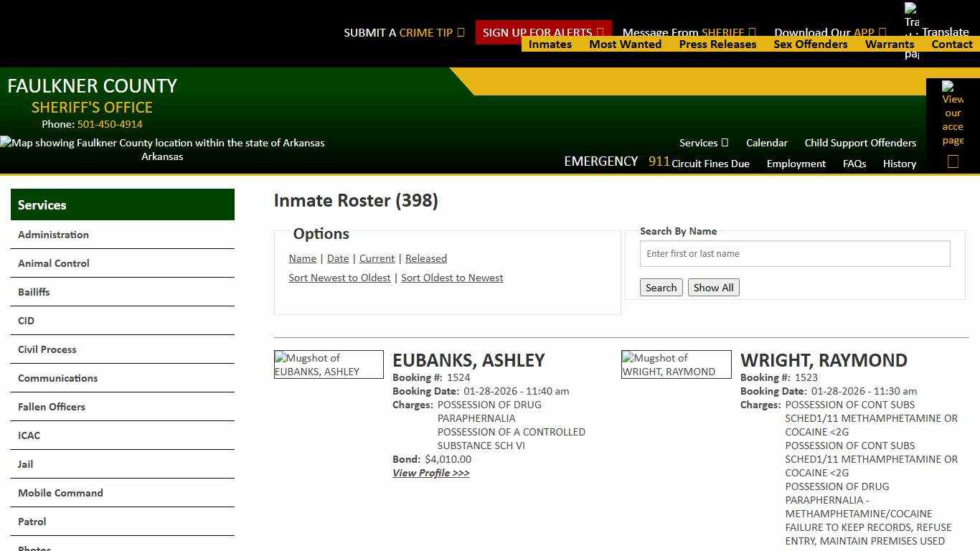Image resolution: width=980 pixels, height=551 pixels.
Task: Show Released inmates
Action: (x=426, y=258)
